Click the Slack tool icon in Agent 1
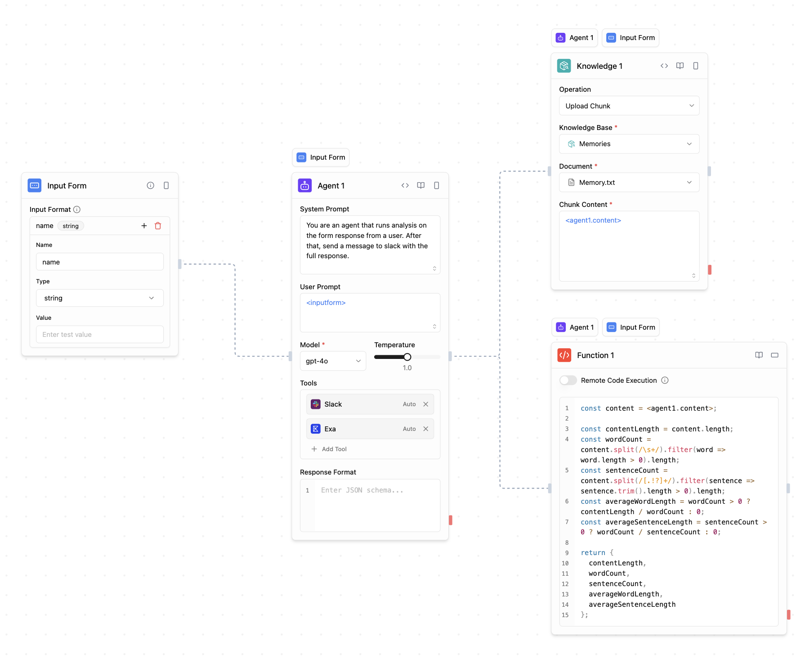Screen dimensions: 805x672 point(316,404)
